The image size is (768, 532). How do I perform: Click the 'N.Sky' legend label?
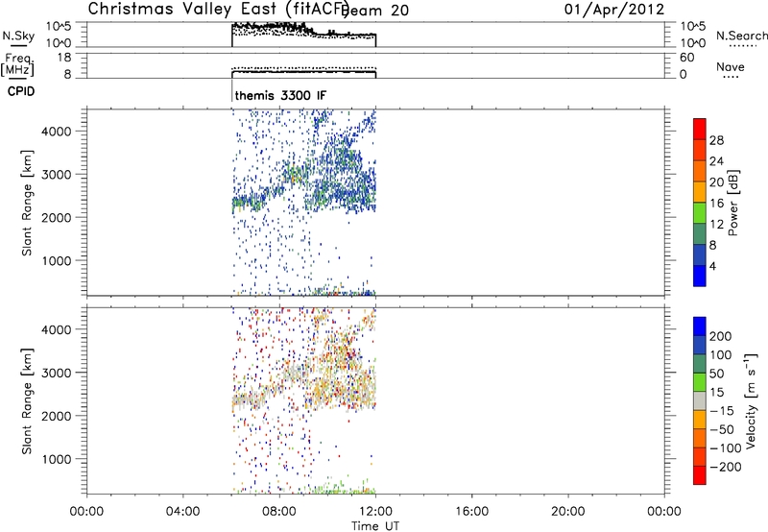18,36
